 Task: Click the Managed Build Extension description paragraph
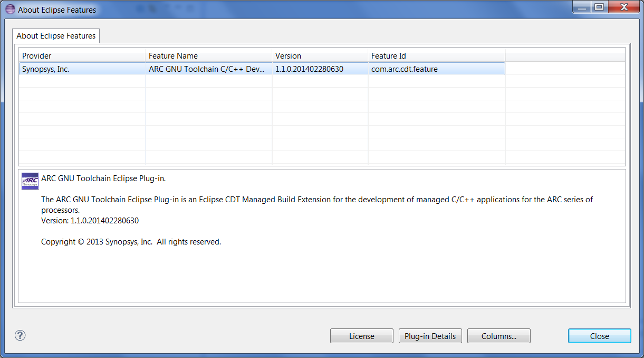pyautogui.click(x=317, y=205)
